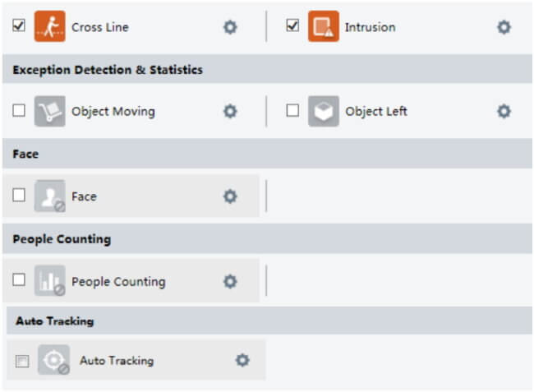Open Cross Line settings gear
This screenshot has width=534, height=392.
[x=230, y=27]
